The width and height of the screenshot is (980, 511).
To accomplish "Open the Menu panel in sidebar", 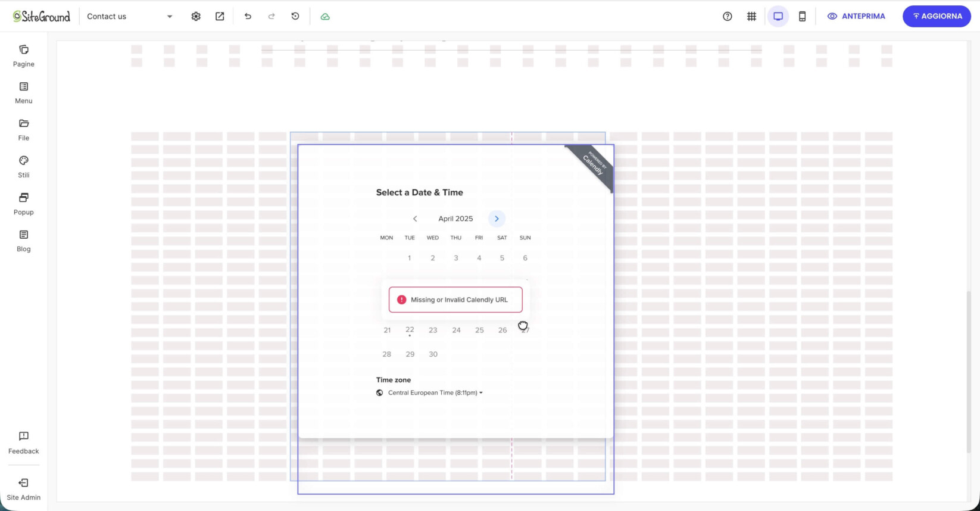I will (x=24, y=93).
